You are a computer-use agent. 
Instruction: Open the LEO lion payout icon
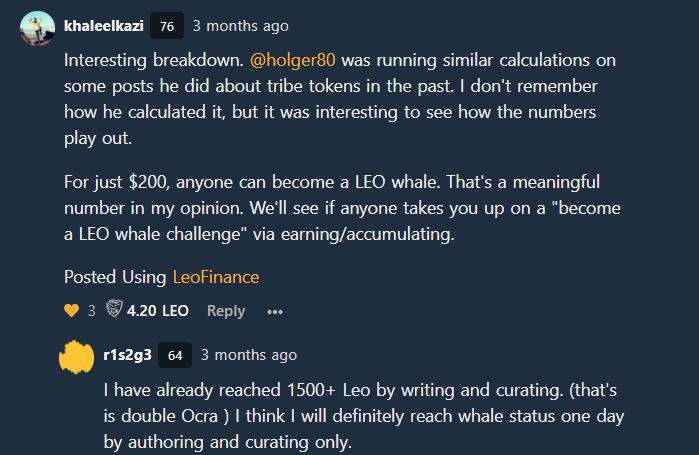(114, 308)
